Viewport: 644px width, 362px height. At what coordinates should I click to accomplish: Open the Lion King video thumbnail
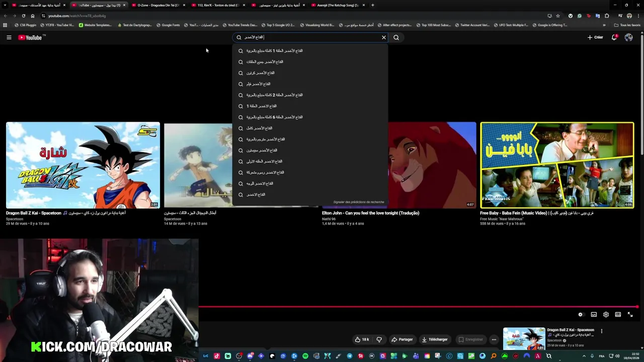[432, 165]
